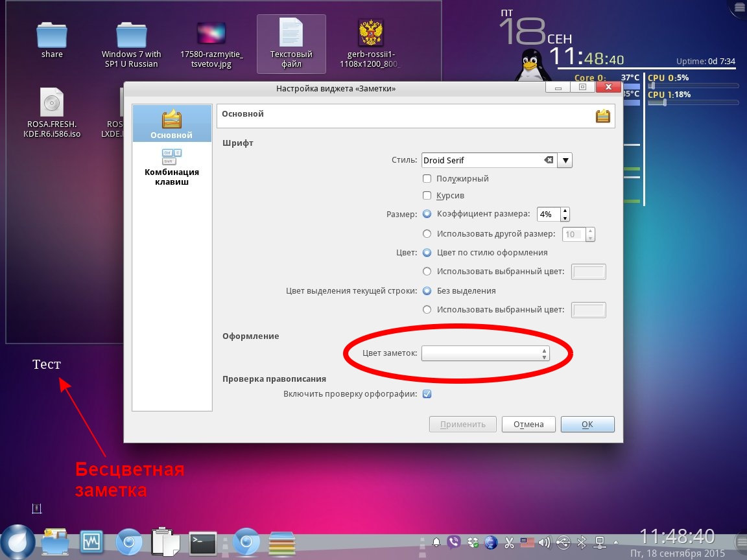This screenshot has height=560, width=747.
Task: Maximize the Настройка виджета dialog
Action: click(582, 87)
